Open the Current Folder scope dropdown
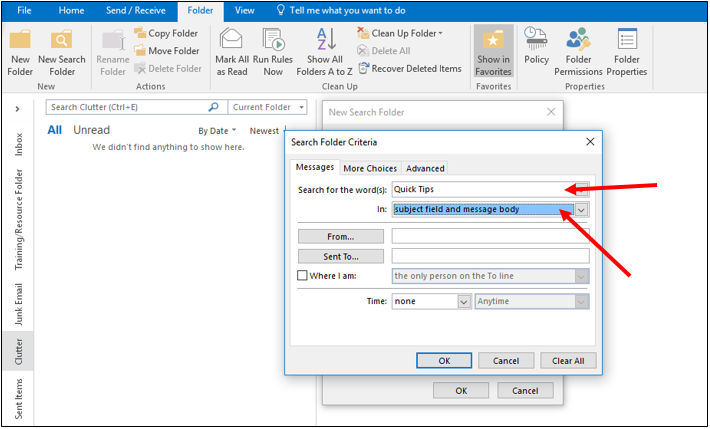Image resolution: width=710 pixels, height=429 pixels. [x=268, y=107]
